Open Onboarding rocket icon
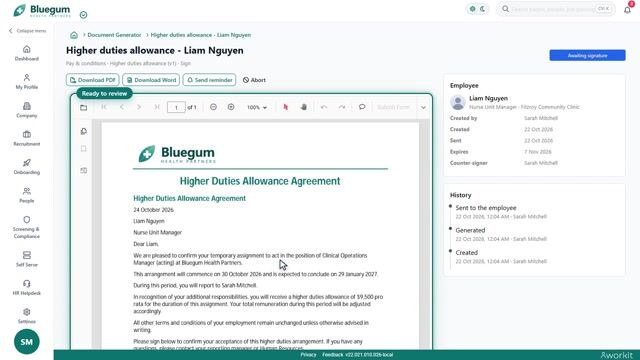 coord(27,163)
